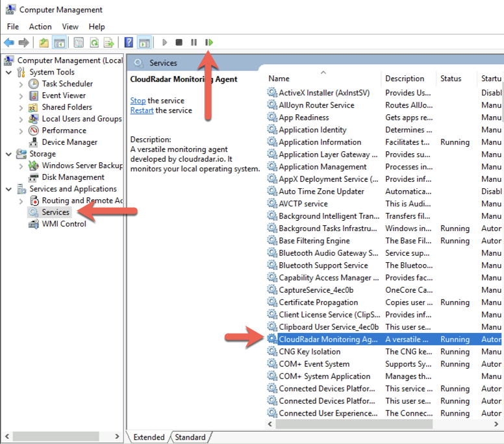Screen dimensions: 504x444
Task: Select Event Viewer in System Tools
Action: 64,95
